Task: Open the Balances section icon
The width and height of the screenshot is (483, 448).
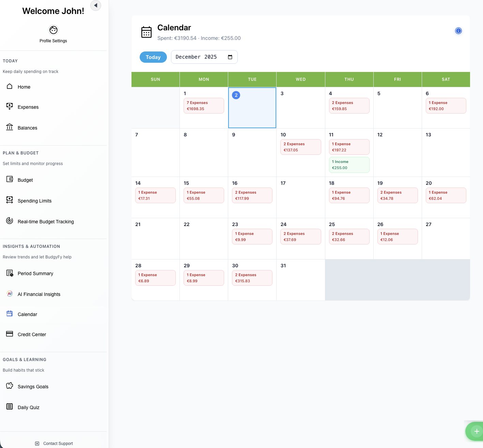Action: point(9,127)
